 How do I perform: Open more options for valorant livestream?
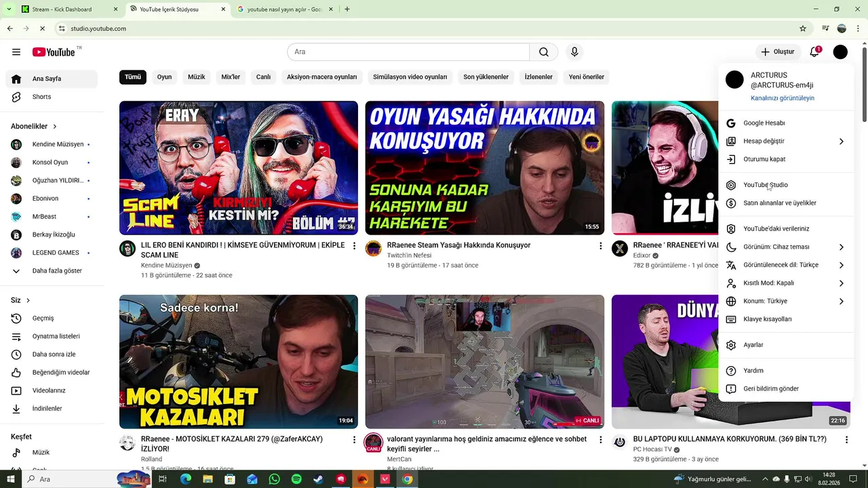[600, 440]
